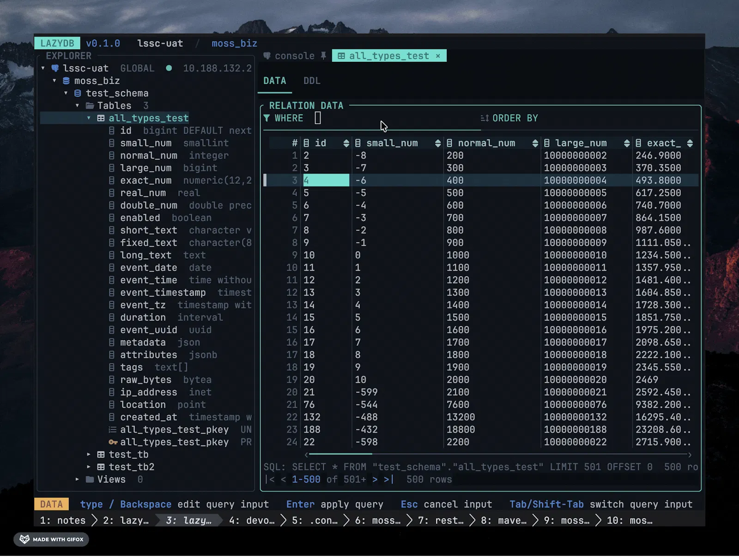The image size is (739, 560).
Task: Click the lssc-uat breadcrumb in header
Action: (x=160, y=43)
